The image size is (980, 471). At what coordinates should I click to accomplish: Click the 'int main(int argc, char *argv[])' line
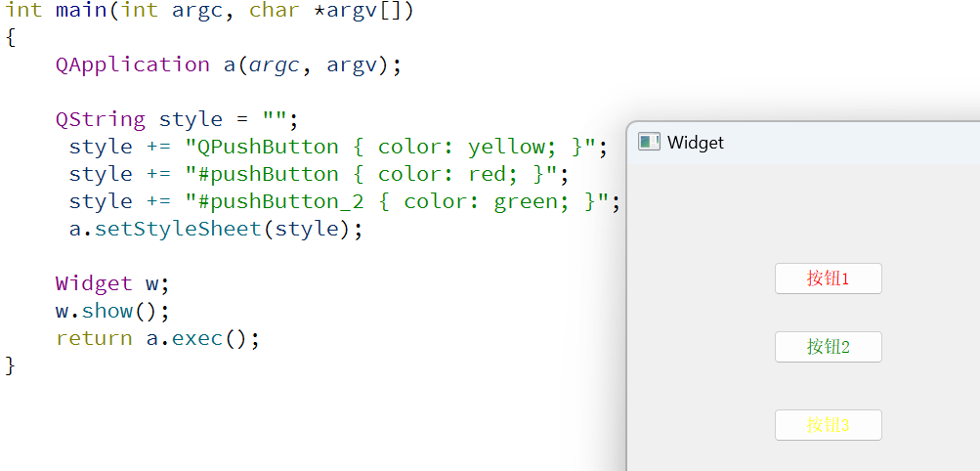click(x=209, y=11)
